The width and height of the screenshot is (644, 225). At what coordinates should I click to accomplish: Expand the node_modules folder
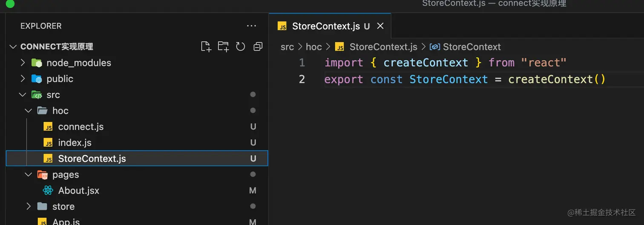(x=23, y=63)
